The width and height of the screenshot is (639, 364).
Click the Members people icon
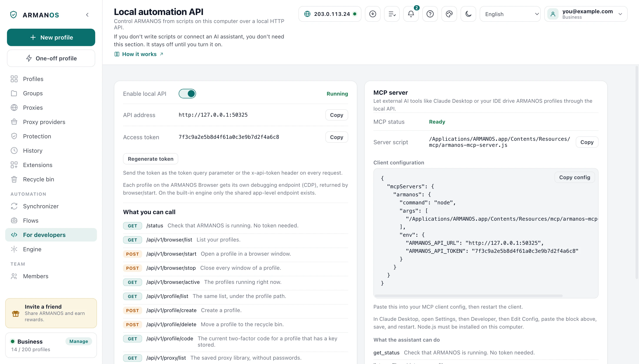tap(14, 276)
